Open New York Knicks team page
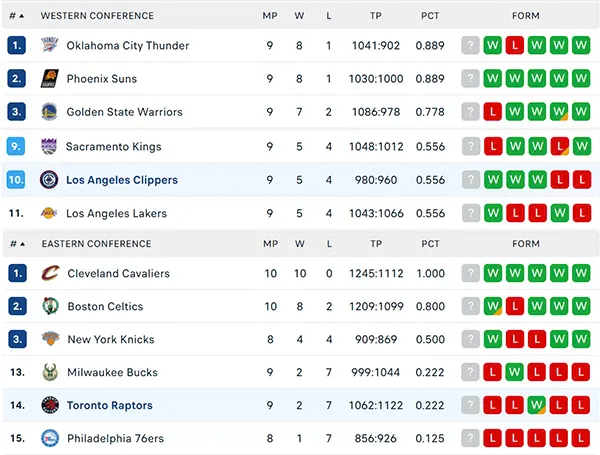The width and height of the screenshot is (600, 455). 111,339
